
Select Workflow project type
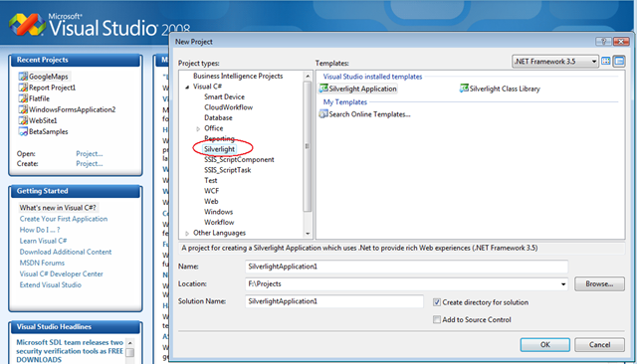coord(219,223)
